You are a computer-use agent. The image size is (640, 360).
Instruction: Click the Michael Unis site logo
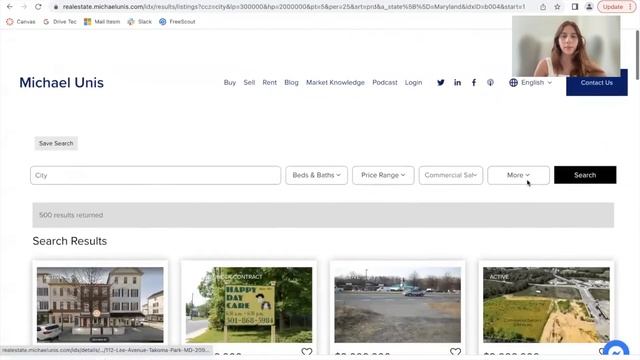(62, 83)
